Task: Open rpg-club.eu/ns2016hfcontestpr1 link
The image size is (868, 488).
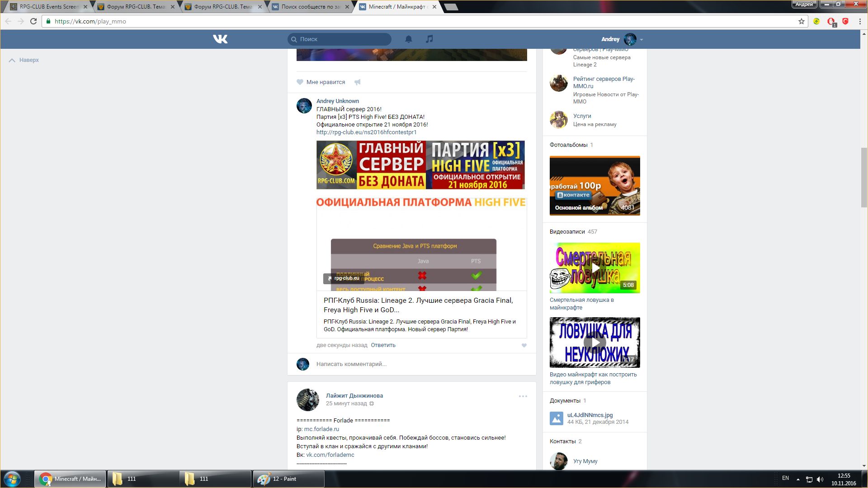Action: 366,132
